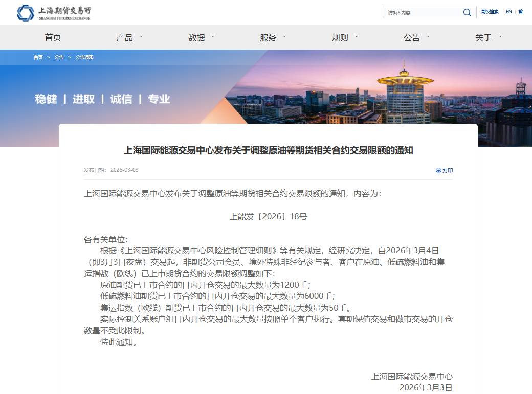The width and height of the screenshot is (532, 394).
Task: Open the 首页 navigation item
Action: [x=53, y=37]
